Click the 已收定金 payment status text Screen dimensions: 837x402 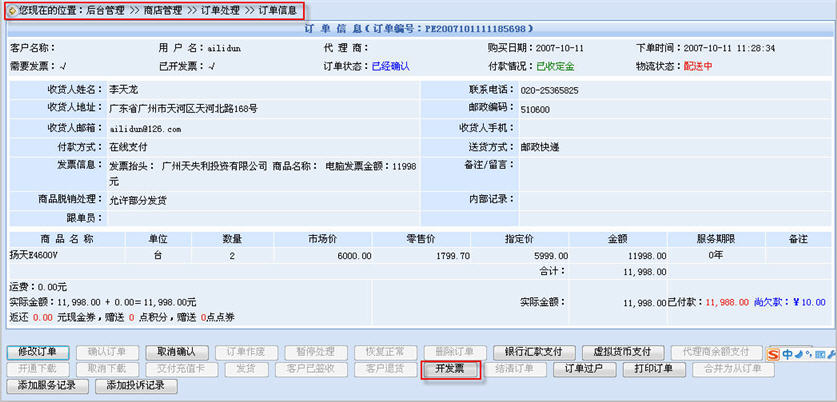click(556, 67)
